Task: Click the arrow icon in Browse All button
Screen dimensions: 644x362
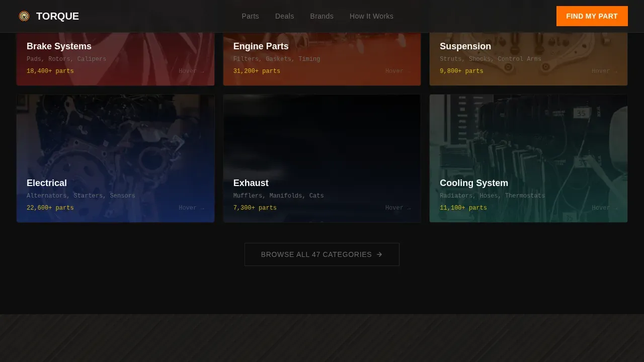Action: click(x=379, y=254)
